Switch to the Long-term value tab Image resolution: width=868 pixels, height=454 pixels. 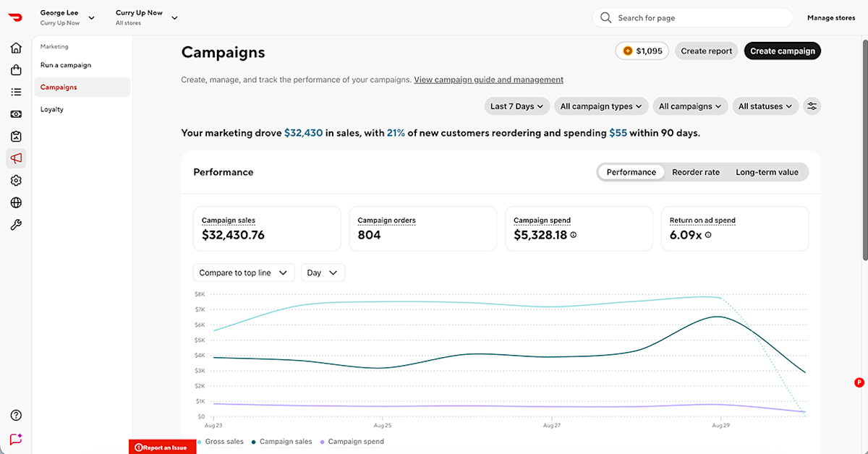[x=767, y=172]
